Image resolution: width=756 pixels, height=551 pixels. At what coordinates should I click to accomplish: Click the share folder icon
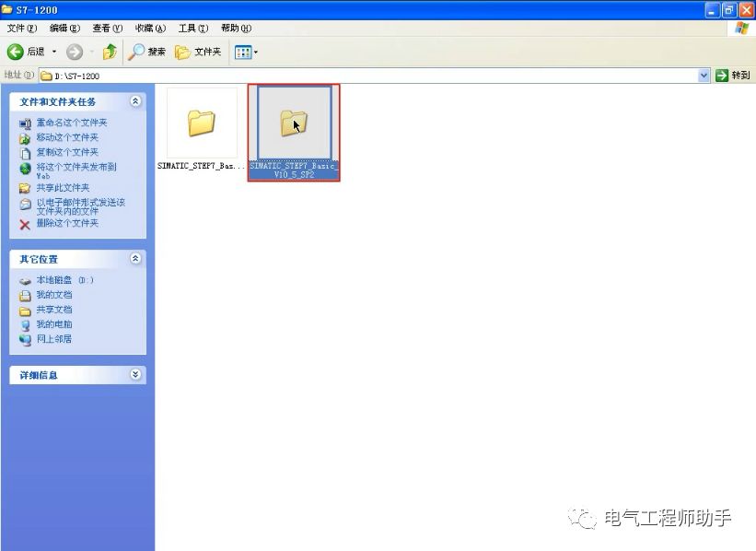25,188
